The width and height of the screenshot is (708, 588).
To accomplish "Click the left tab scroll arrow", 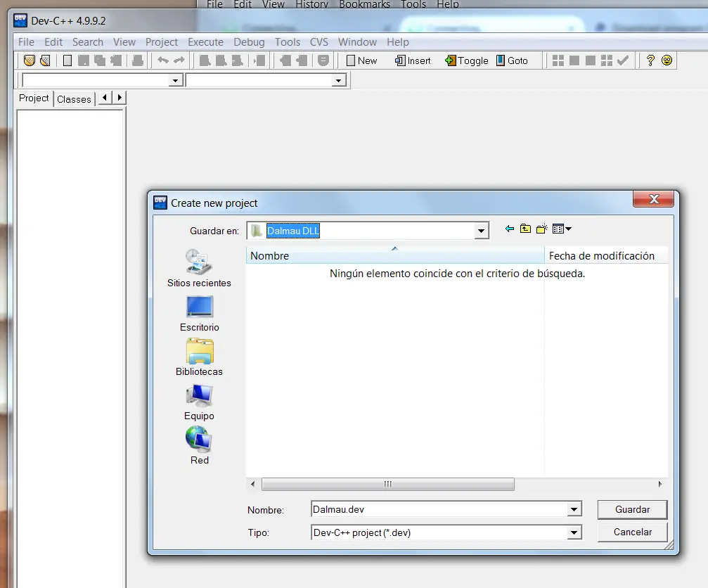I will click(x=105, y=98).
